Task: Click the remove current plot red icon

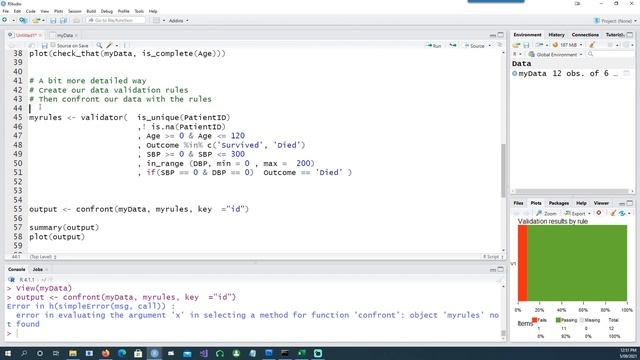Action: pos(599,213)
